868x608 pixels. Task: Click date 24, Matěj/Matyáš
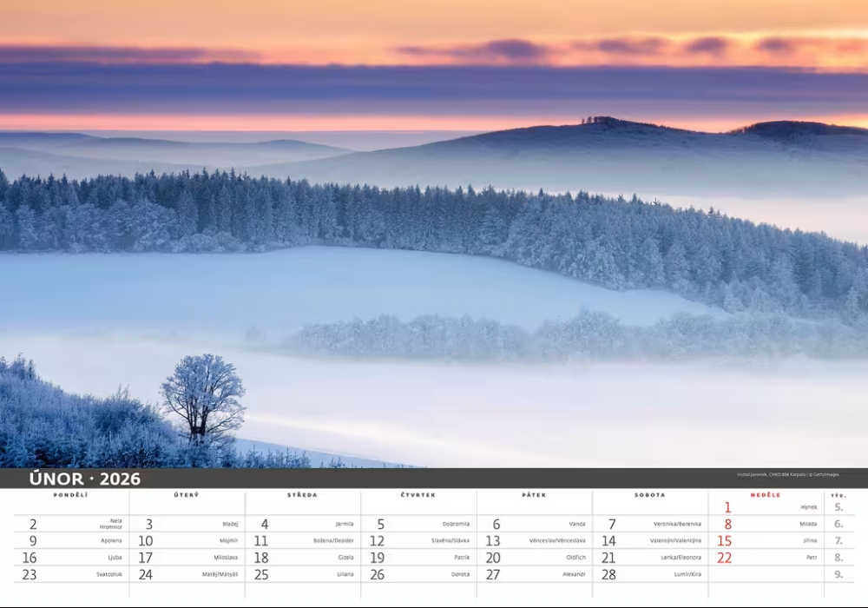[146, 574]
